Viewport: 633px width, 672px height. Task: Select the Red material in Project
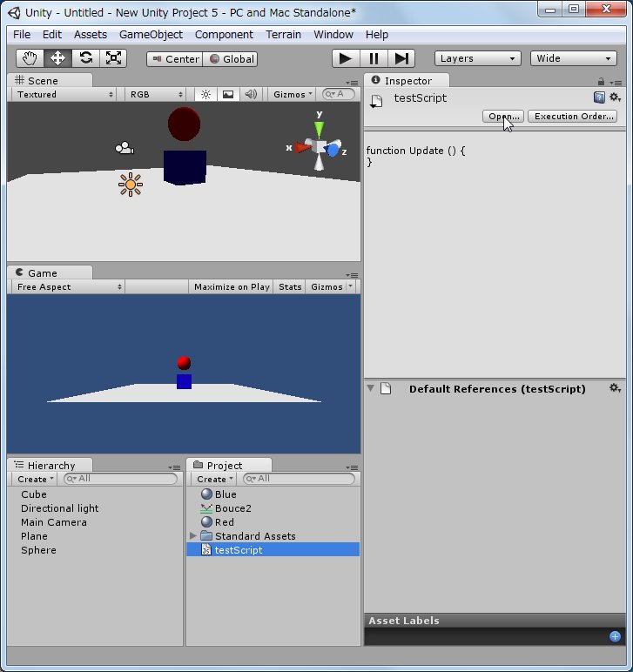pyautogui.click(x=225, y=522)
